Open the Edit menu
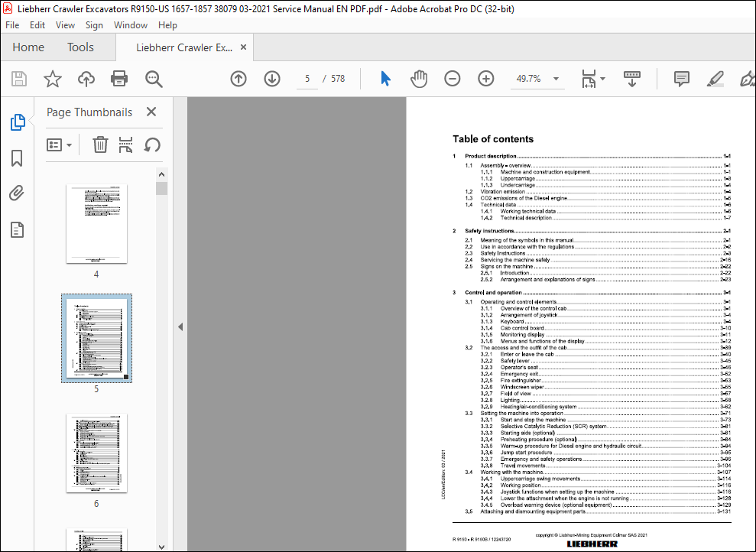756x552 pixels. tap(37, 25)
